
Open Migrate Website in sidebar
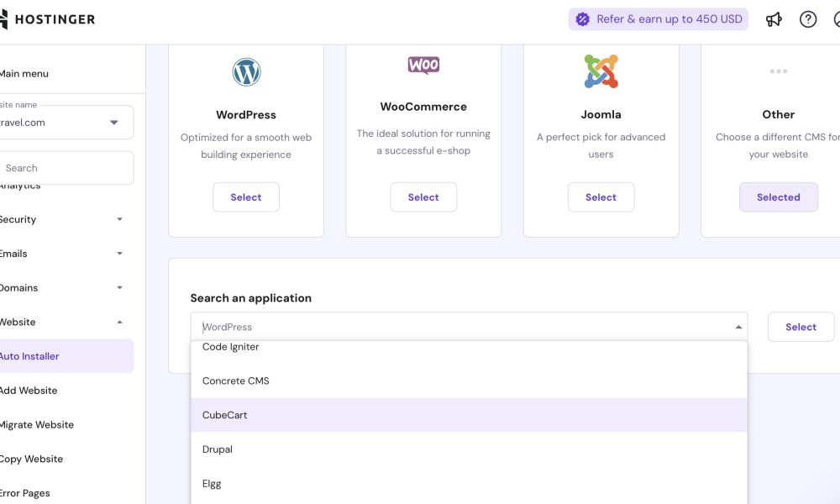pos(37,425)
